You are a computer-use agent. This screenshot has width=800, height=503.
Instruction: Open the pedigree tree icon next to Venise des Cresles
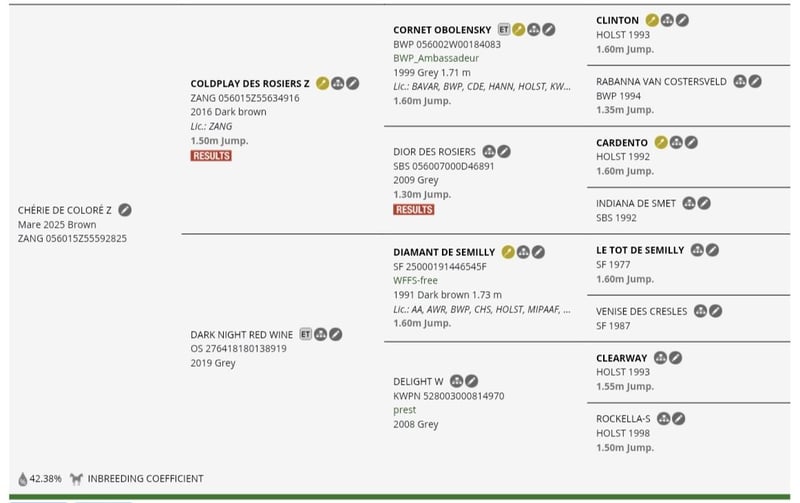coord(701,311)
